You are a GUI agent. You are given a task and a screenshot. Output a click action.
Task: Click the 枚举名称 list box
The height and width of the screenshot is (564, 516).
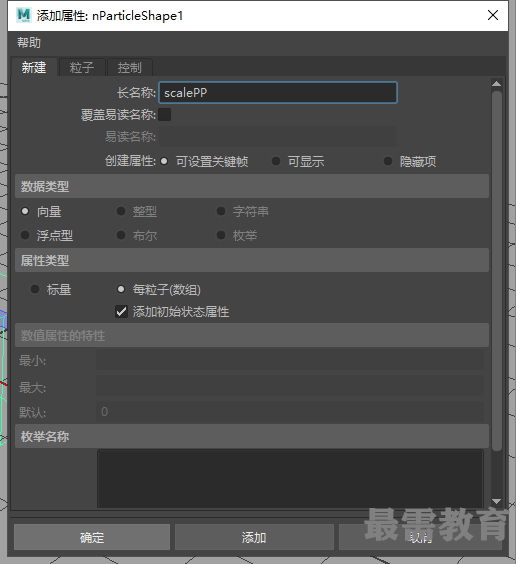(290, 478)
